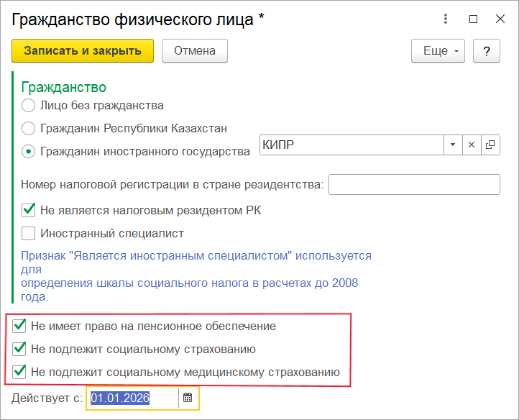The height and width of the screenshot is (420, 519).
Task: Enable the 'Иностранный специалист' checkbox
Action: click(29, 233)
